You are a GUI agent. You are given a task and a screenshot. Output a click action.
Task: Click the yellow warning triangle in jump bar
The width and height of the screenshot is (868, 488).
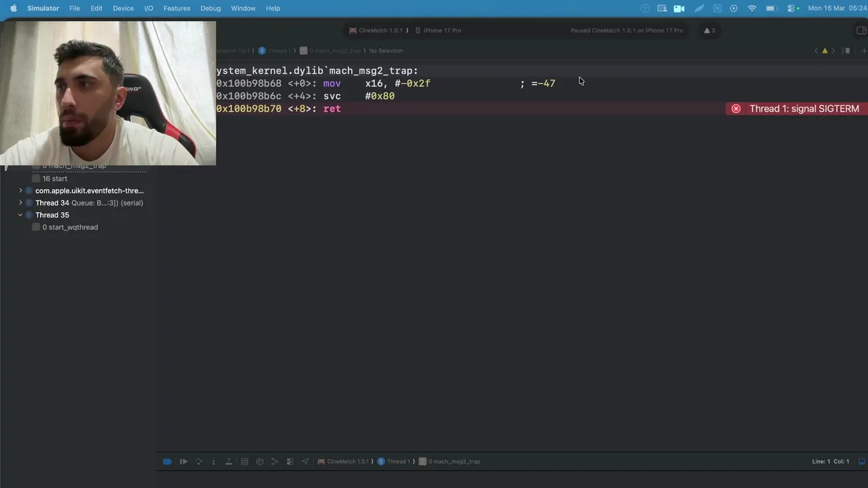[825, 51]
